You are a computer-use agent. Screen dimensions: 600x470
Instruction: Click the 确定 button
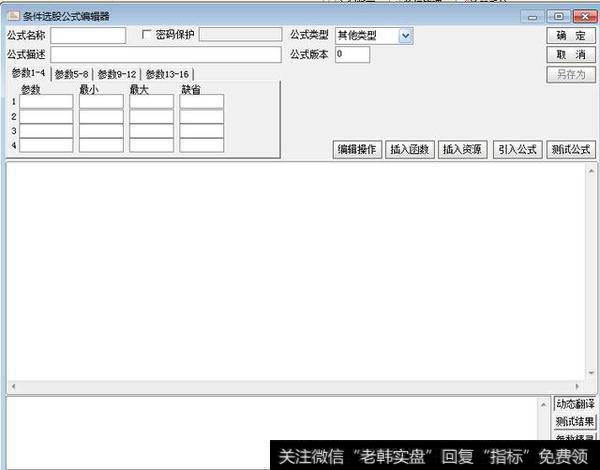pos(571,36)
